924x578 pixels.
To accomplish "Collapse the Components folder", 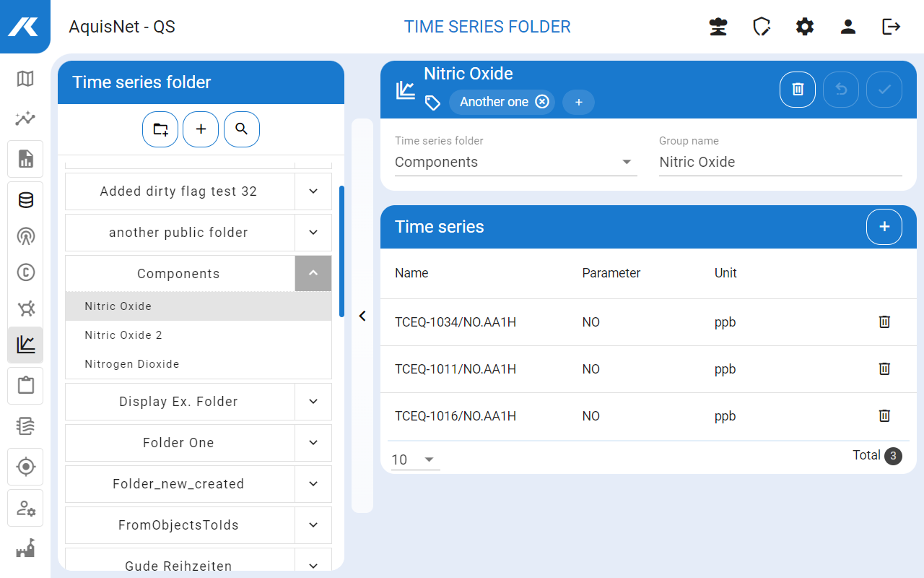I will [313, 274].
